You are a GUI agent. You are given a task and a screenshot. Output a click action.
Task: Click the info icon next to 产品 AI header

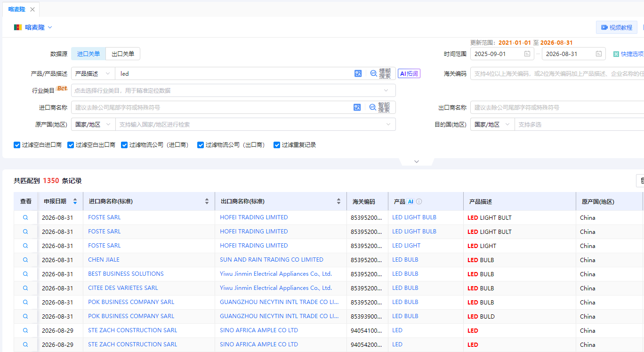(419, 201)
